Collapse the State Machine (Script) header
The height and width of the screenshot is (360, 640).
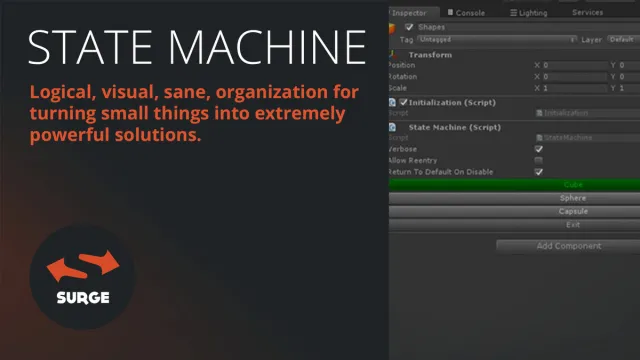tap(454, 127)
